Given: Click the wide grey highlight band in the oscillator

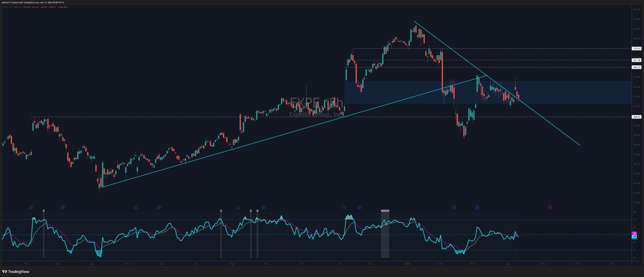Looking at the screenshot, I should pyautogui.click(x=385, y=234).
